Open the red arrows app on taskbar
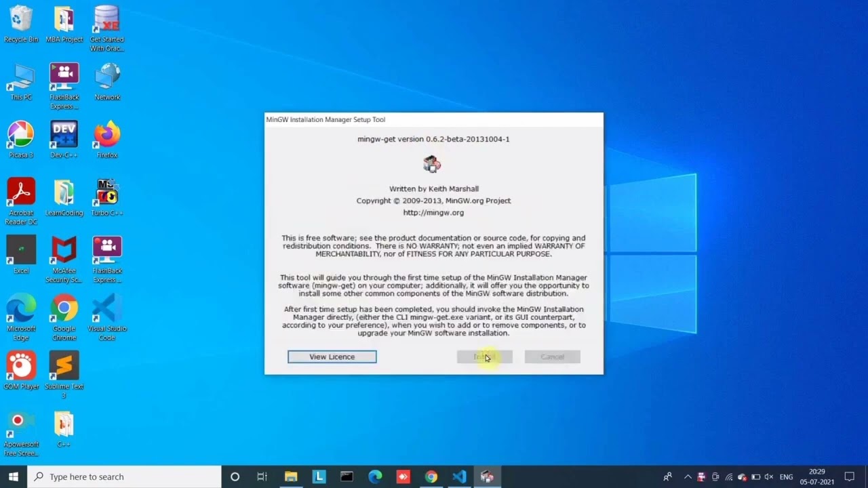Viewport: 868px width, 488px height. (403, 476)
